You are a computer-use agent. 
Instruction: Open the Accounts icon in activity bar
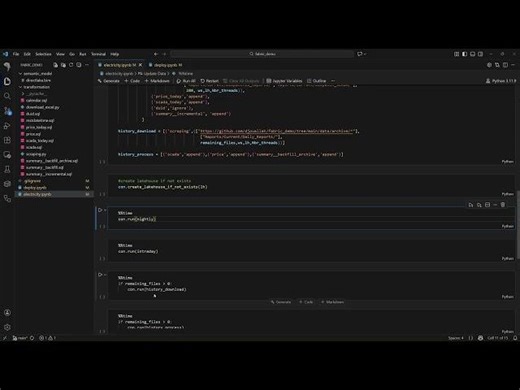click(7, 313)
